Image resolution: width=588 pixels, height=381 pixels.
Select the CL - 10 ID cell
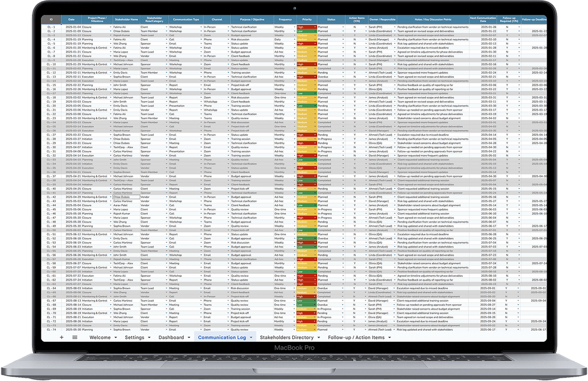[51, 64]
